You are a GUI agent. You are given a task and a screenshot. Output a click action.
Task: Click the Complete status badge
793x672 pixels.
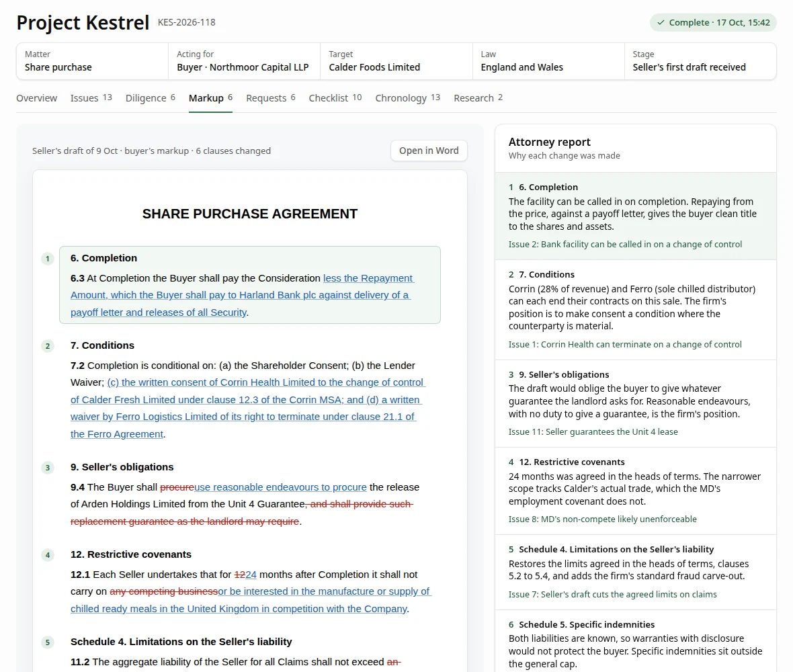click(713, 23)
